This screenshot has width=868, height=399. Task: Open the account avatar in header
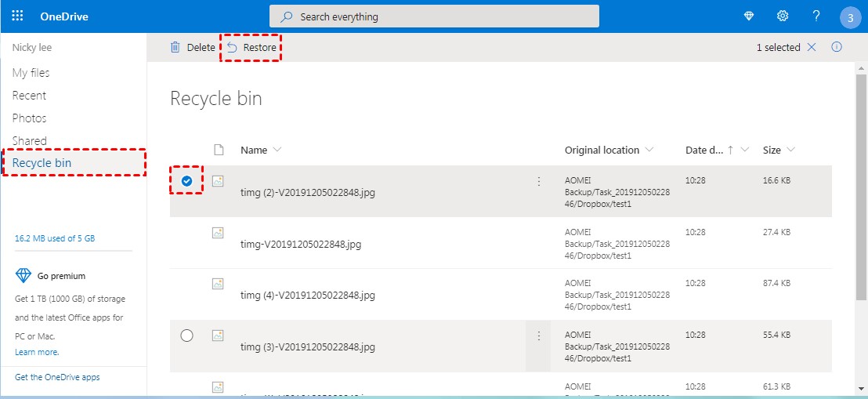pos(850,18)
